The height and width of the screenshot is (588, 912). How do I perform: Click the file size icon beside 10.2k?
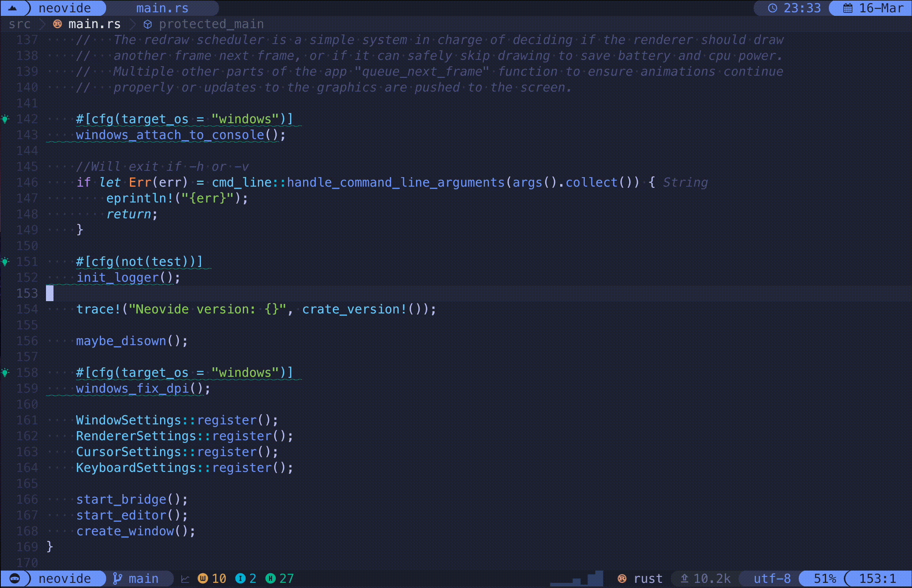pyautogui.click(x=684, y=578)
